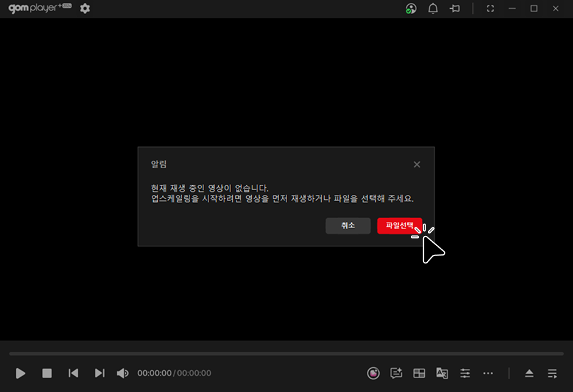Open the control panel sliders icon
Screen dimensions: 573x392
click(465, 373)
